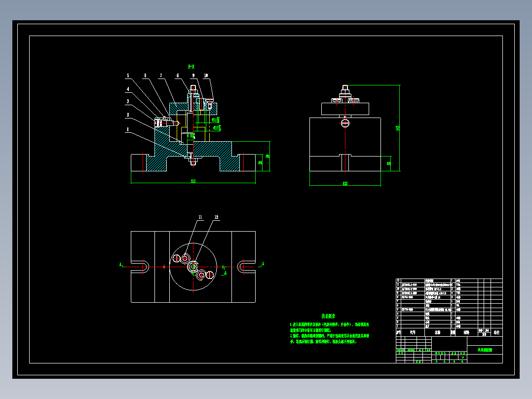This screenshot has height=399, width=532.
Task: Click first line of technical requirement 1
Action: tap(330, 324)
